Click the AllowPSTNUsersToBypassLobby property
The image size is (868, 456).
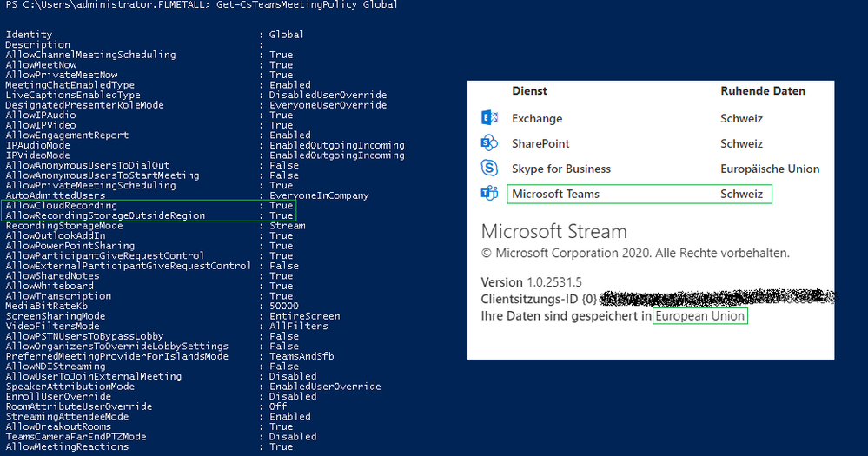84,336
